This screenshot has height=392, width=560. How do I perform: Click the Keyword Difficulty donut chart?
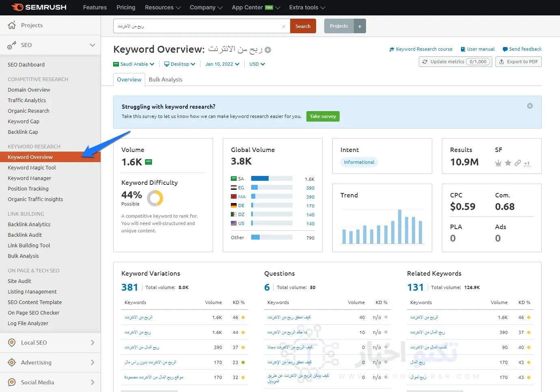pyautogui.click(x=155, y=198)
